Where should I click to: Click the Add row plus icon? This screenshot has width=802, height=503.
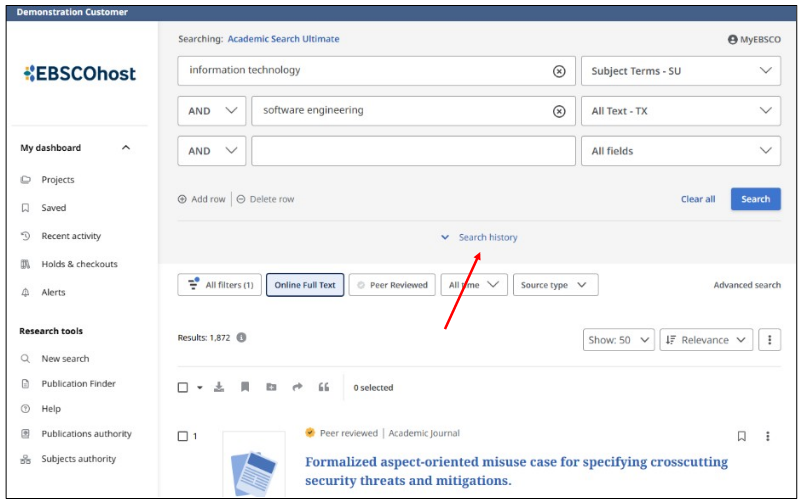[182, 199]
